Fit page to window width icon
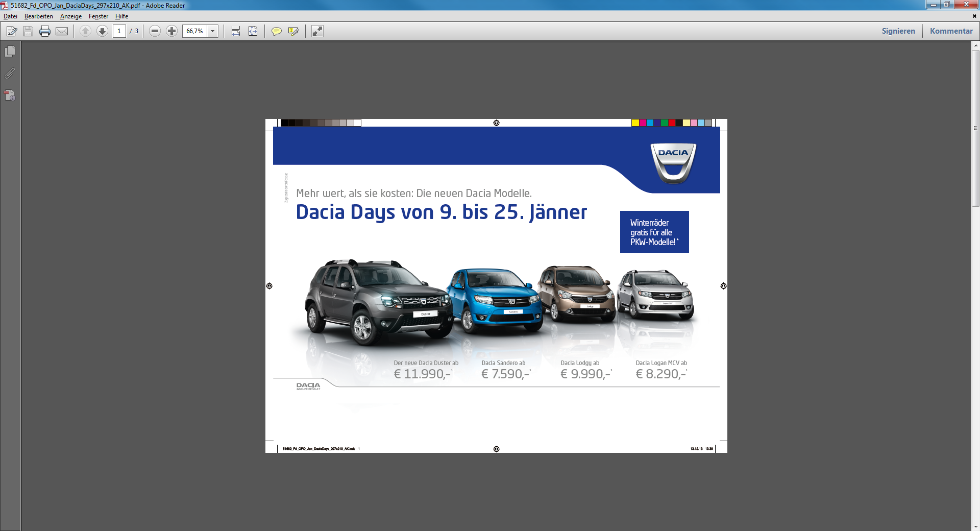Image resolution: width=980 pixels, height=531 pixels. (235, 31)
